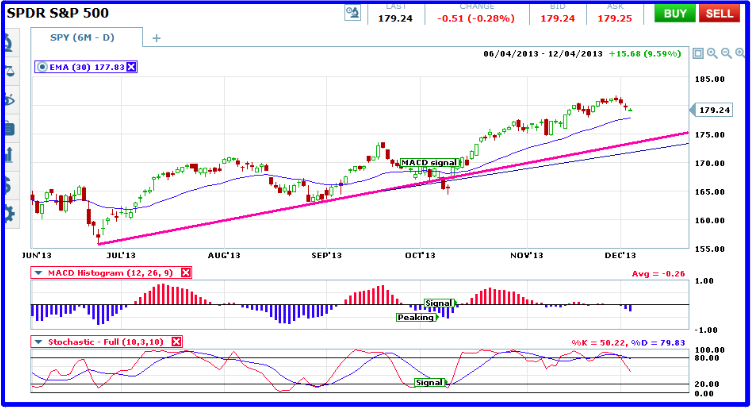Close the Stochastic - Full indicator panel
The height and width of the screenshot is (408, 751).
(176, 342)
